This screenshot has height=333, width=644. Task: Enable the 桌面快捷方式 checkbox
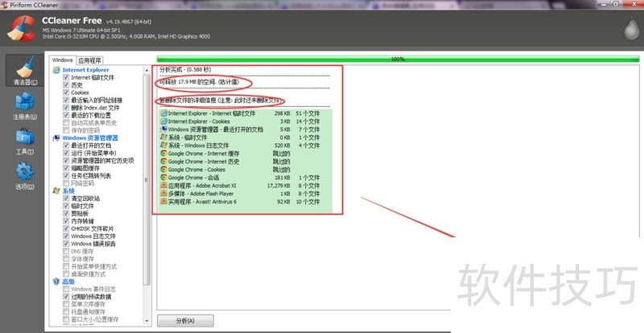pos(66,273)
